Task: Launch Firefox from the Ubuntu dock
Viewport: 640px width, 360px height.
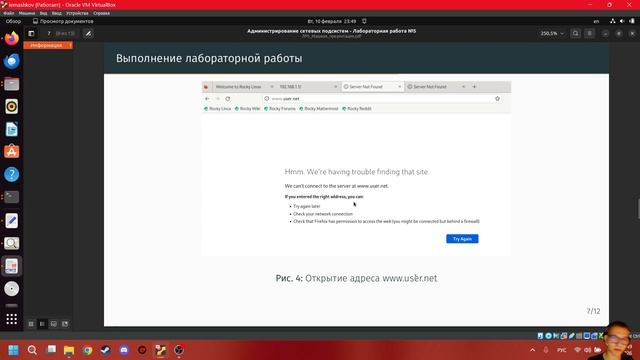Action: tap(11, 38)
